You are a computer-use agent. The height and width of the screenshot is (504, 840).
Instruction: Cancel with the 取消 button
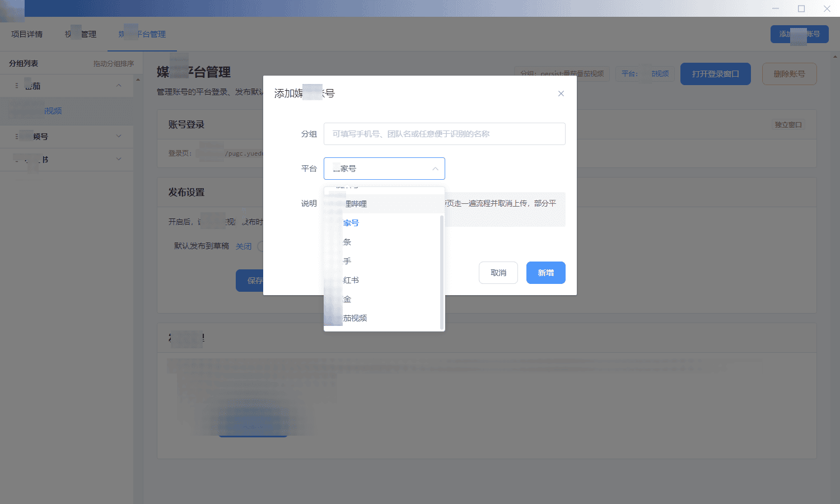click(498, 273)
